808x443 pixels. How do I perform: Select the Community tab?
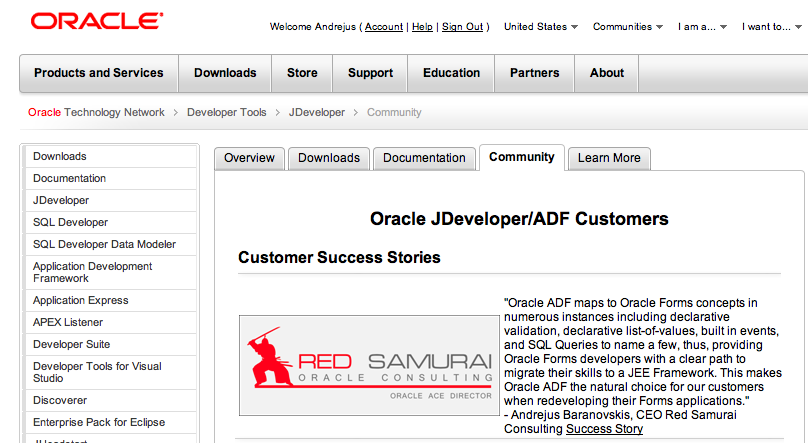pyautogui.click(x=521, y=157)
